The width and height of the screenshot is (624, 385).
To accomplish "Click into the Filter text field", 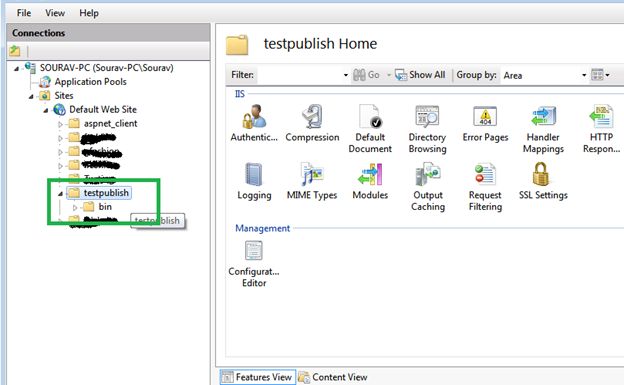I will [x=299, y=75].
